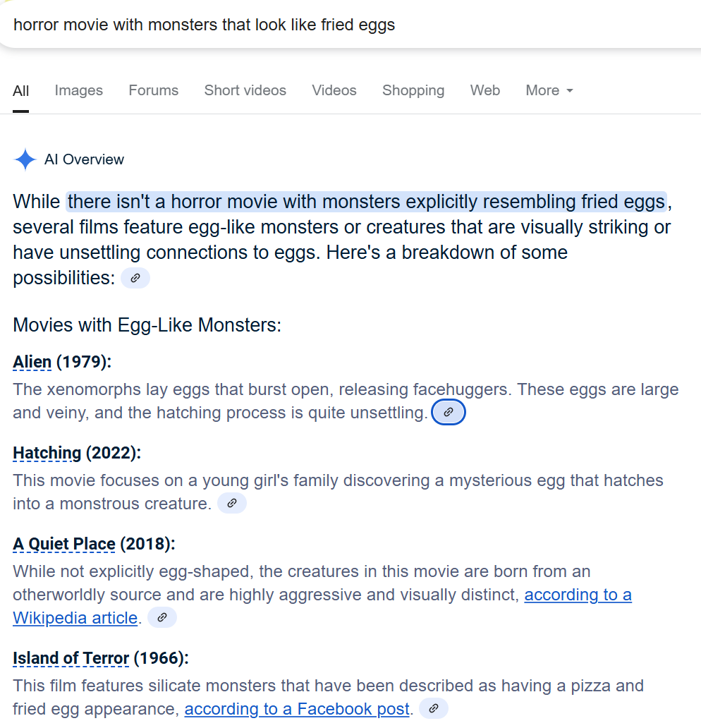Viewport: 701px width, 728px height.
Task: Select the Shopping tab
Action: [x=413, y=90]
